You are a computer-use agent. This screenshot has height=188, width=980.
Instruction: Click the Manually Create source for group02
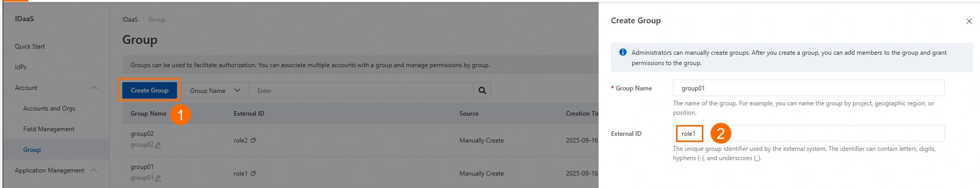[x=481, y=140]
